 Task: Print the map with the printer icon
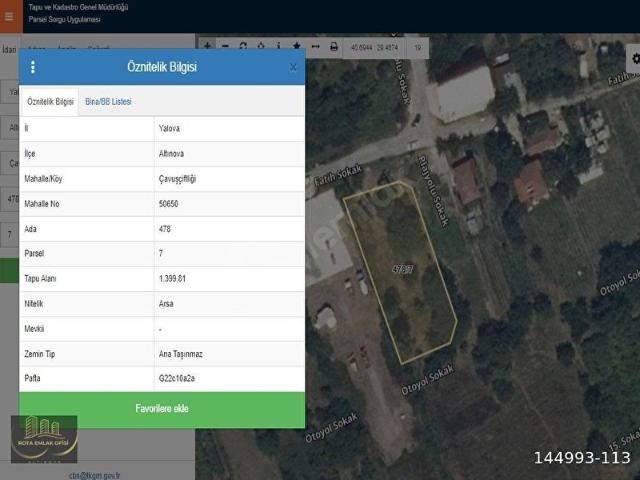point(334,46)
